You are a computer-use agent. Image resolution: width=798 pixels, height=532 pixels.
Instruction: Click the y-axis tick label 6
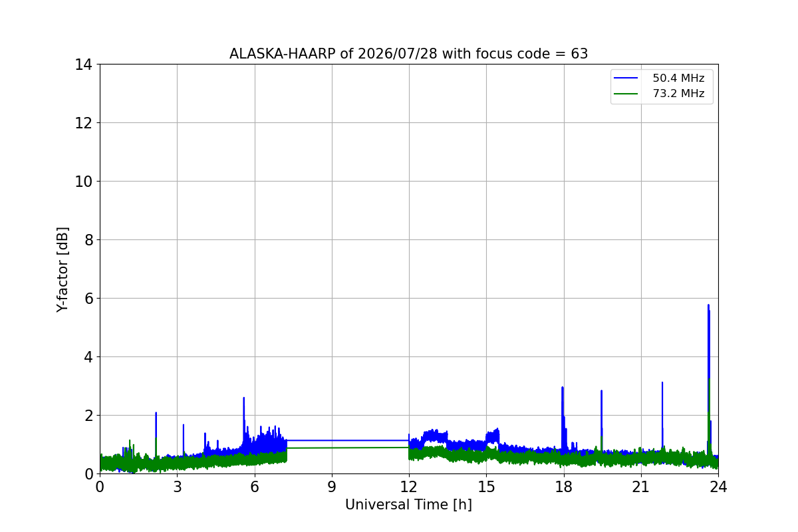coord(88,298)
